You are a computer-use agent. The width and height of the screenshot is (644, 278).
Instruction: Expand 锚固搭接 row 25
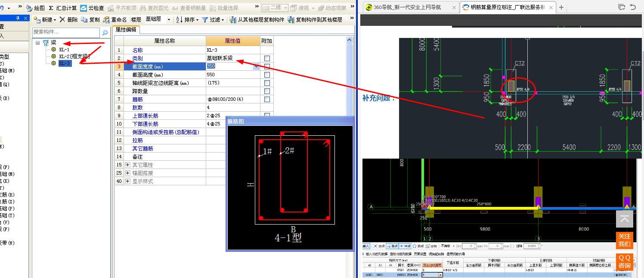point(127,173)
